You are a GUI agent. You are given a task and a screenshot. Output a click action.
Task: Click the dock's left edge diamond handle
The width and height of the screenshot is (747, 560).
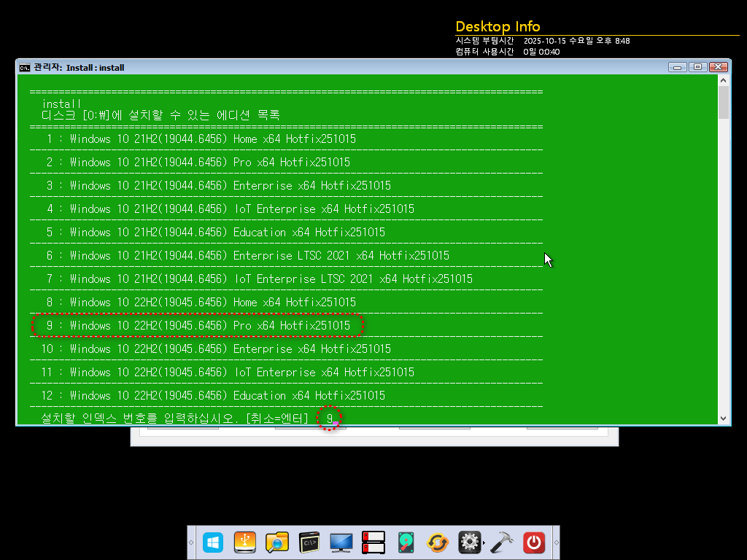[191, 542]
